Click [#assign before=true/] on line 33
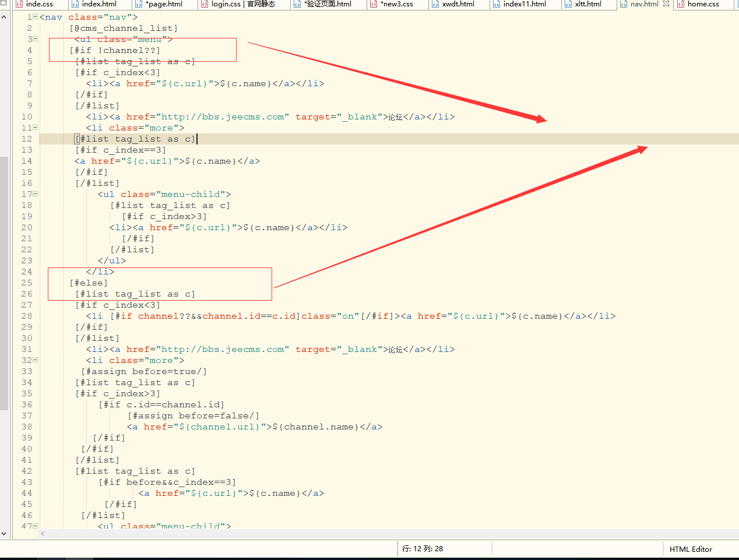This screenshot has width=739, height=560. tap(144, 371)
